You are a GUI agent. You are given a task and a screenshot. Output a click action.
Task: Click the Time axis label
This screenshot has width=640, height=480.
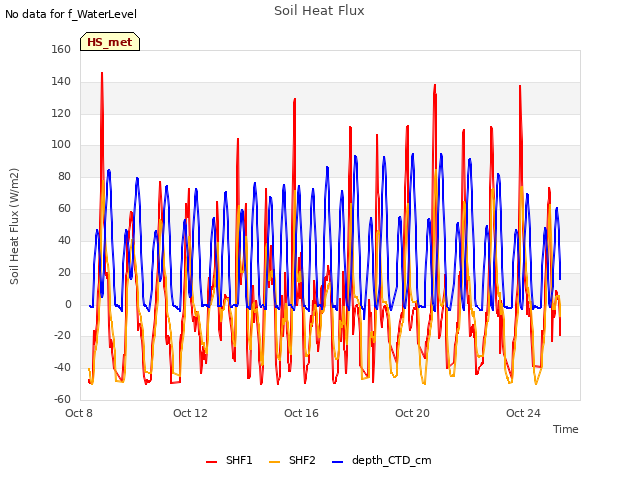565,429
